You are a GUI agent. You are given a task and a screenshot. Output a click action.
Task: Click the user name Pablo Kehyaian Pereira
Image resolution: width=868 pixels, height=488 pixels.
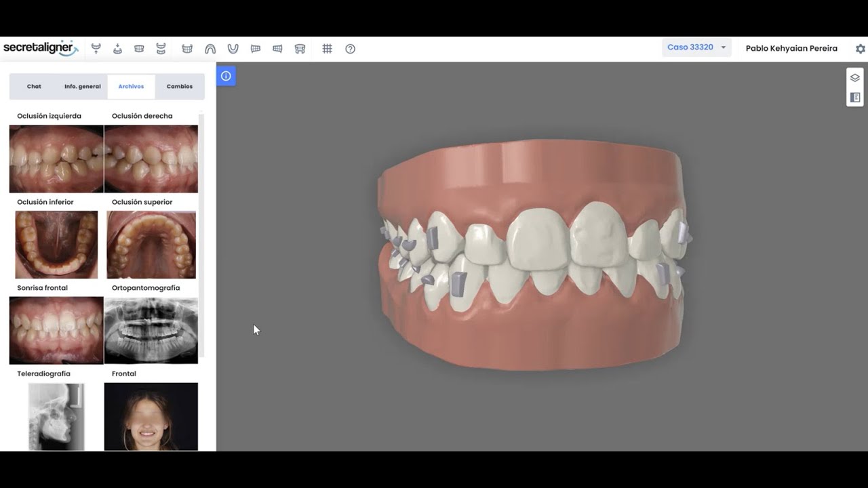coord(791,48)
